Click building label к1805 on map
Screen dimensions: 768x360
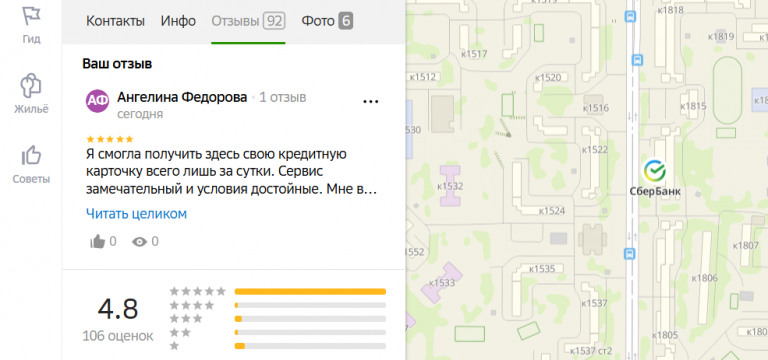(665, 336)
